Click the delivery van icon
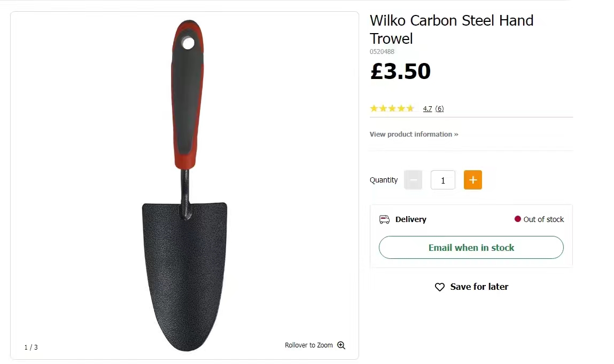 pos(385,219)
